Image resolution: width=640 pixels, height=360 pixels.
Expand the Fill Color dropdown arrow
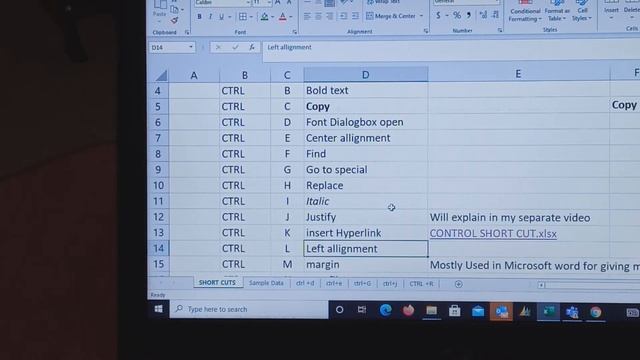(273, 17)
